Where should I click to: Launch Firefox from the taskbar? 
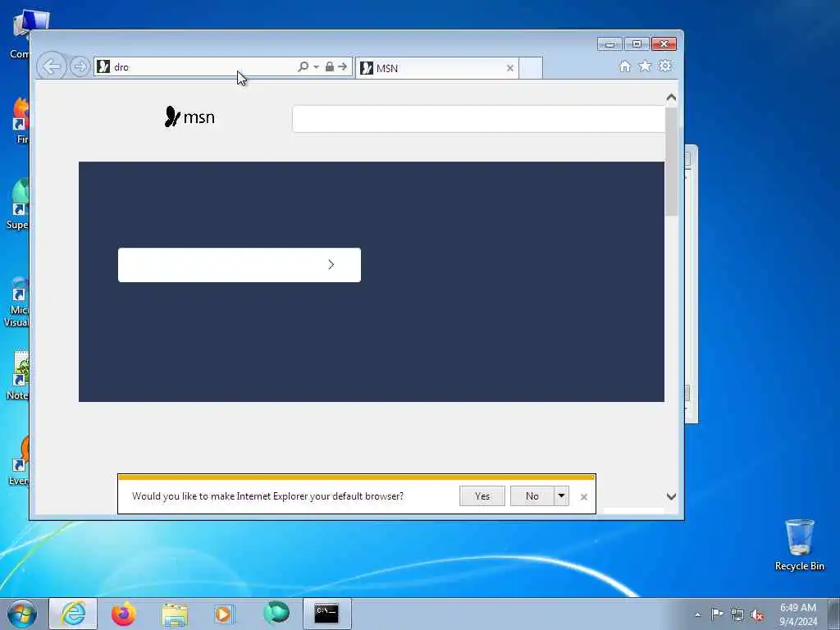click(124, 614)
